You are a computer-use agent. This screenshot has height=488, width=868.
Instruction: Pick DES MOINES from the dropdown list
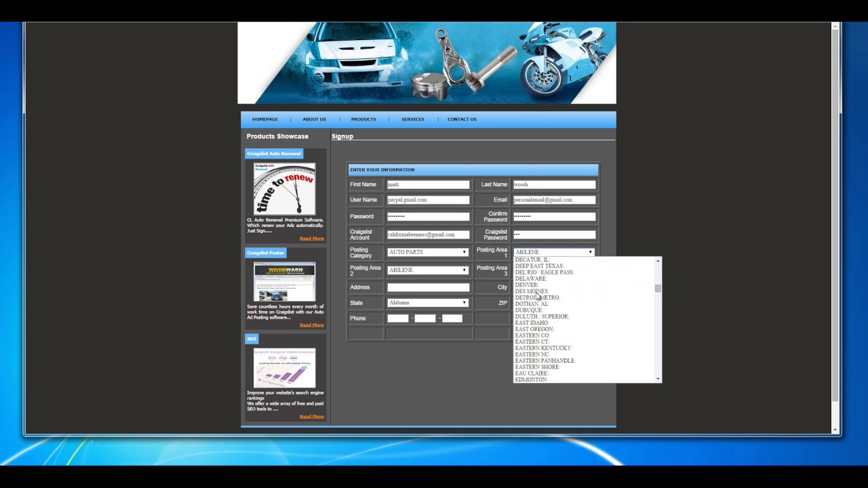click(x=585, y=291)
